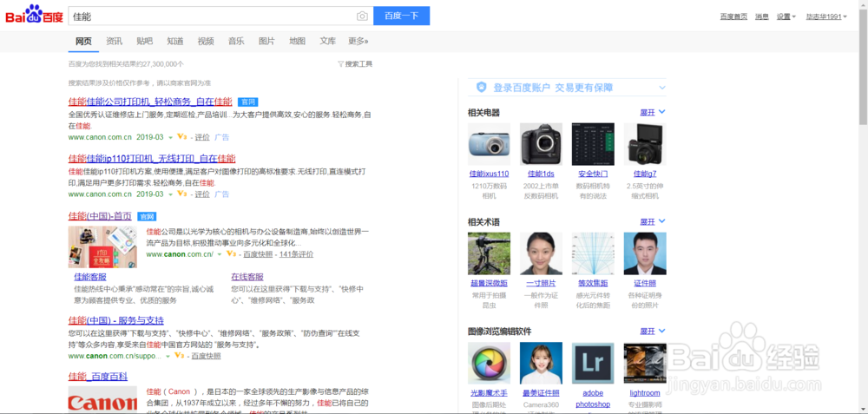Open 佳能(中国) - 服务与支持 link
This screenshot has height=414, width=868.
(x=116, y=320)
